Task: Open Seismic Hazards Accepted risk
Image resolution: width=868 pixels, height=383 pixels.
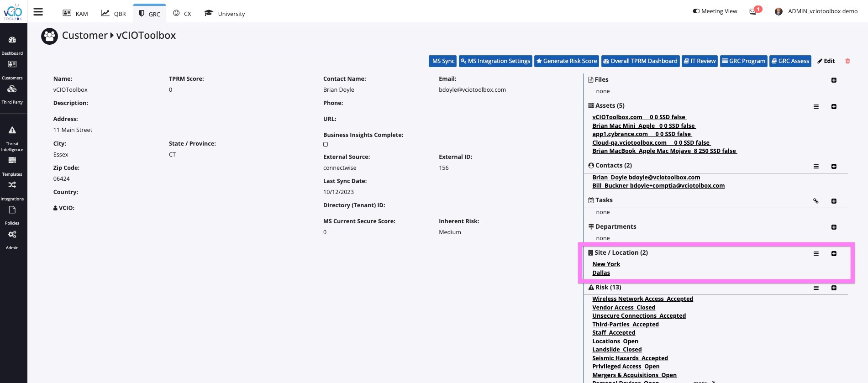Action: tap(630, 358)
